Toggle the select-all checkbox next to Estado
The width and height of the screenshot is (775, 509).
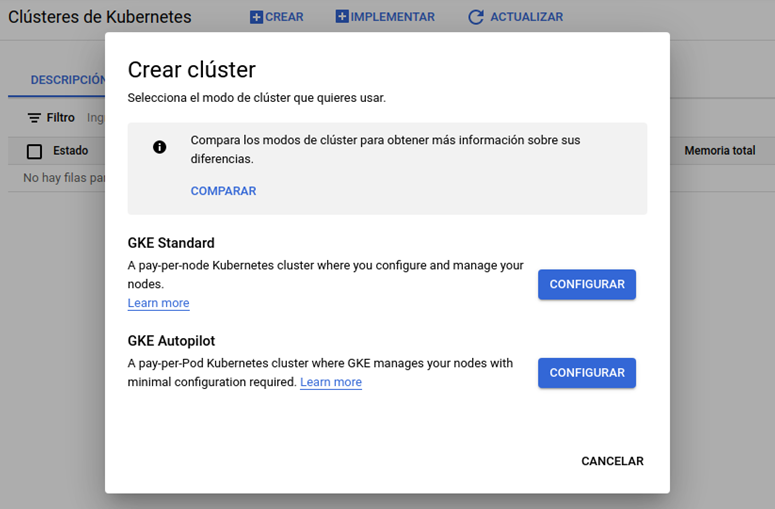coord(34,151)
